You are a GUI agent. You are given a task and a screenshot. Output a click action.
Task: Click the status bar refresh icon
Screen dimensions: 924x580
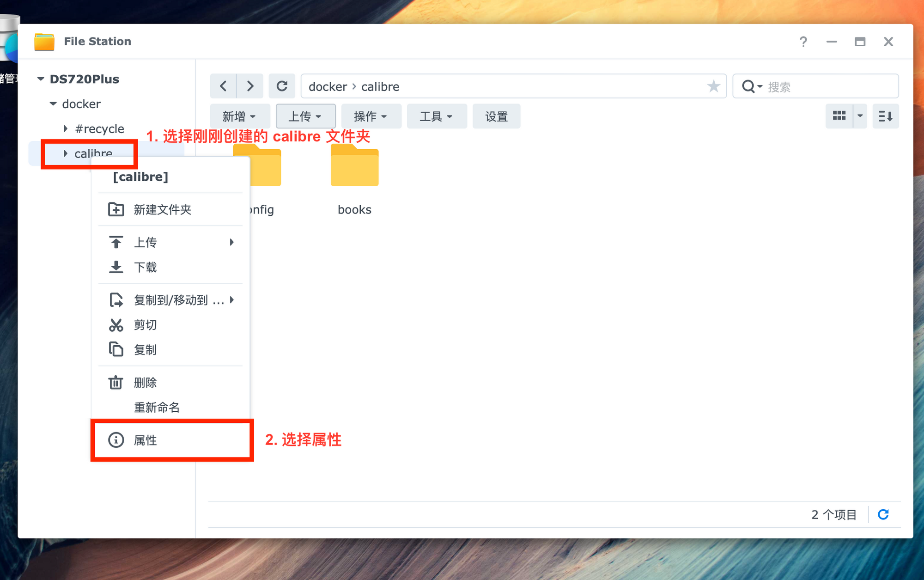(883, 514)
